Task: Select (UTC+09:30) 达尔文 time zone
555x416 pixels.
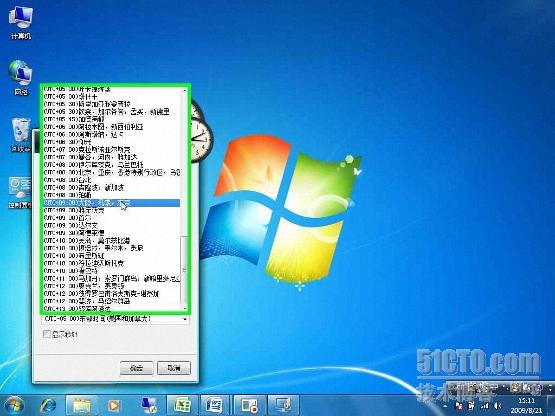Action: (112, 225)
